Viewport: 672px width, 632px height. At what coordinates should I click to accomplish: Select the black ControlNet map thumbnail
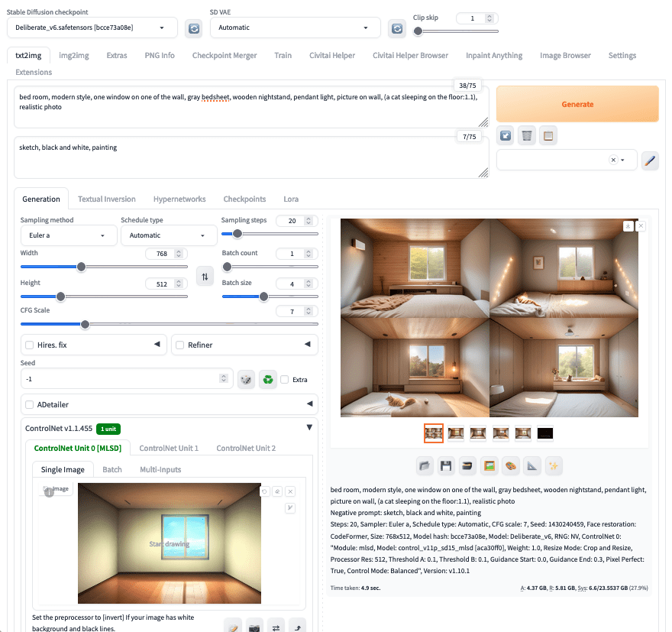point(545,433)
